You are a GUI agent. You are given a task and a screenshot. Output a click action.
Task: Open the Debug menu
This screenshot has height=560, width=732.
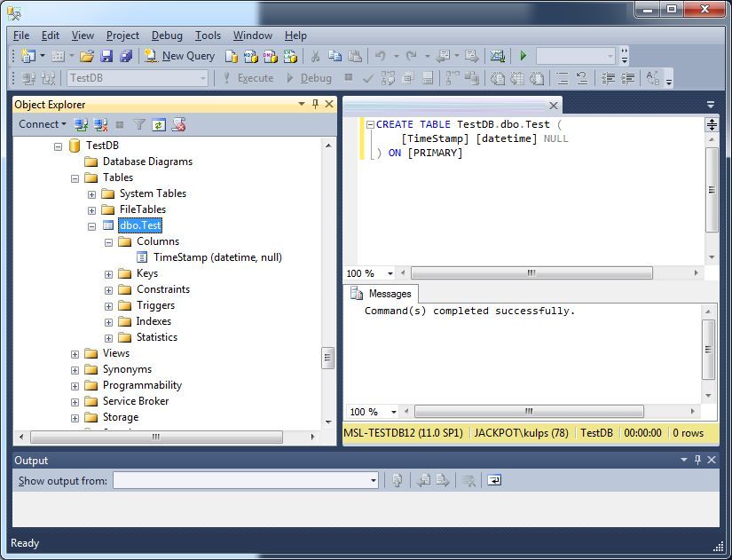click(167, 35)
